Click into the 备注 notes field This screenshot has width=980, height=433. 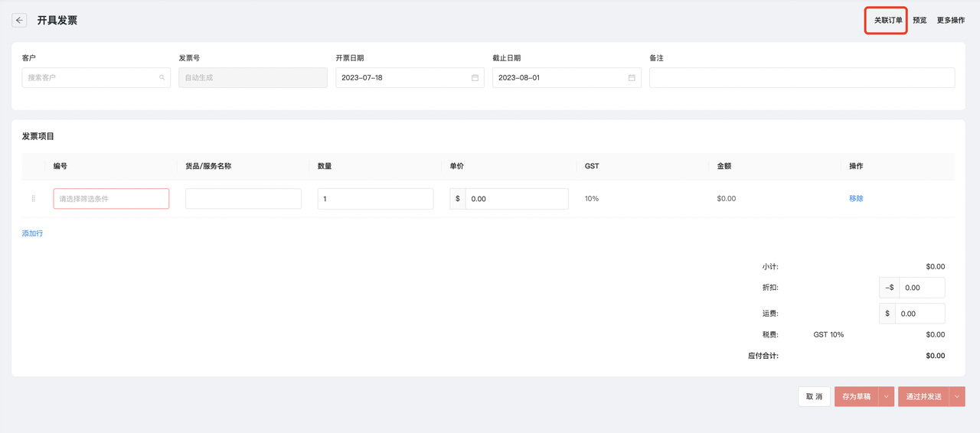coord(802,77)
